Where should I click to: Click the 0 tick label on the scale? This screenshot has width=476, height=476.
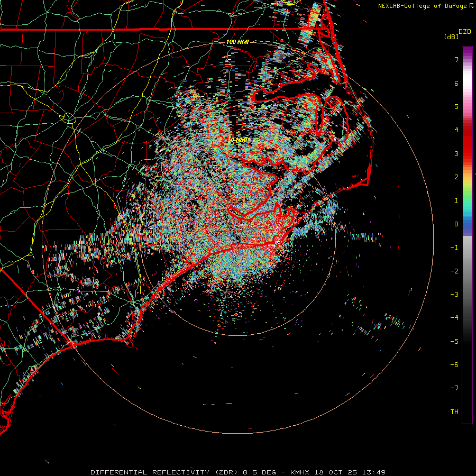456,224
